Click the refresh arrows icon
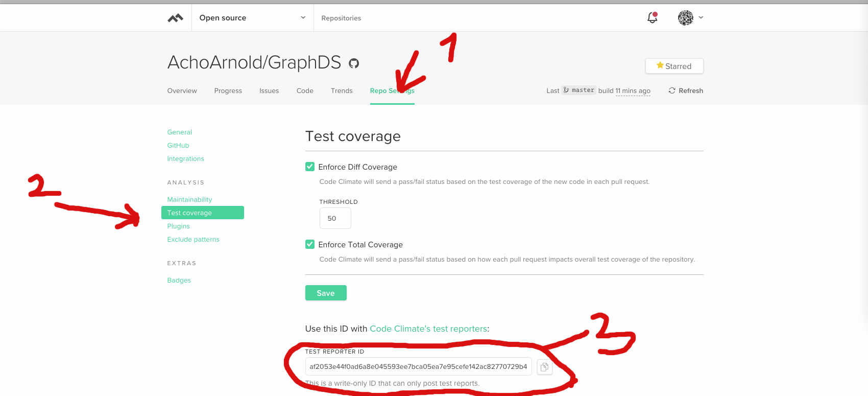 point(672,90)
